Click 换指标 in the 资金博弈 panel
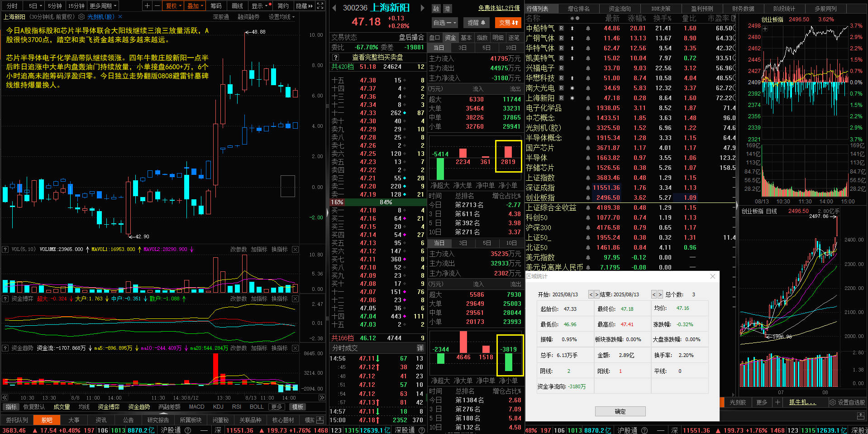 [x=279, y=299]
